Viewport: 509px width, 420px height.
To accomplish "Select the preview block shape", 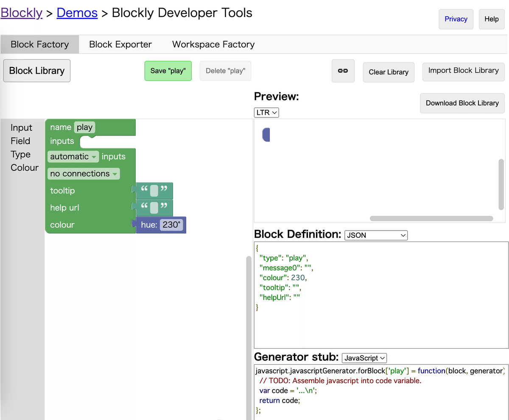I will tap(266, 135).
